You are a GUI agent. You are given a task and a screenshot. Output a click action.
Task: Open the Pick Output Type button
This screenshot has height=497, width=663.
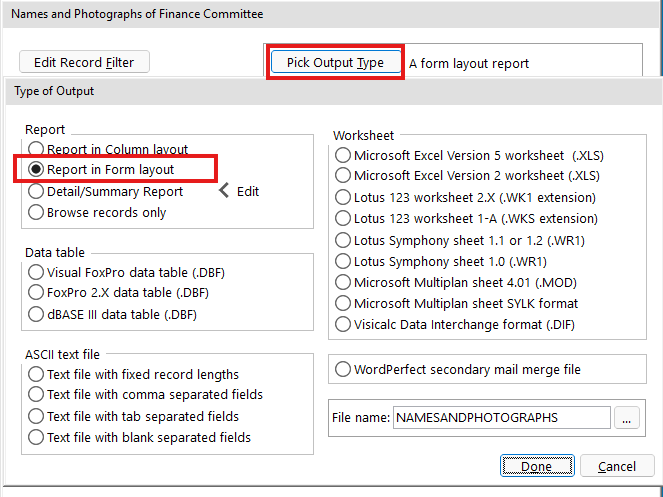(335, 62)
